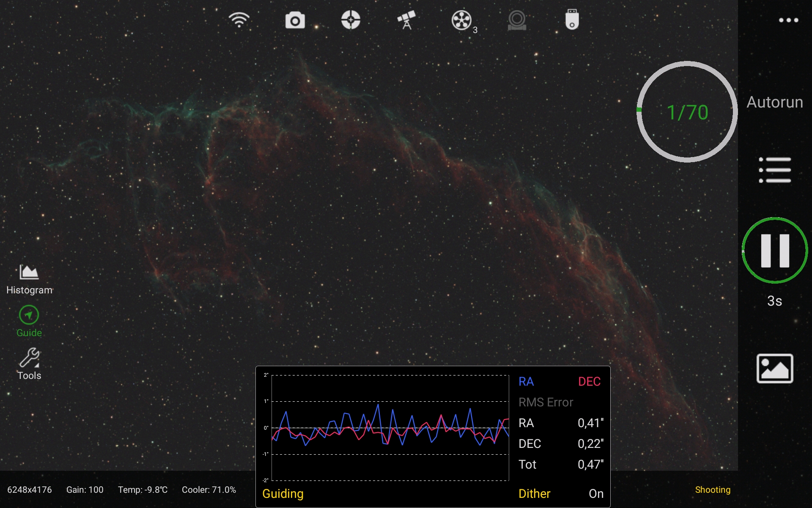Open the USB storage panel
This screenshot has height=508, width=812.
tap(572, 19)
